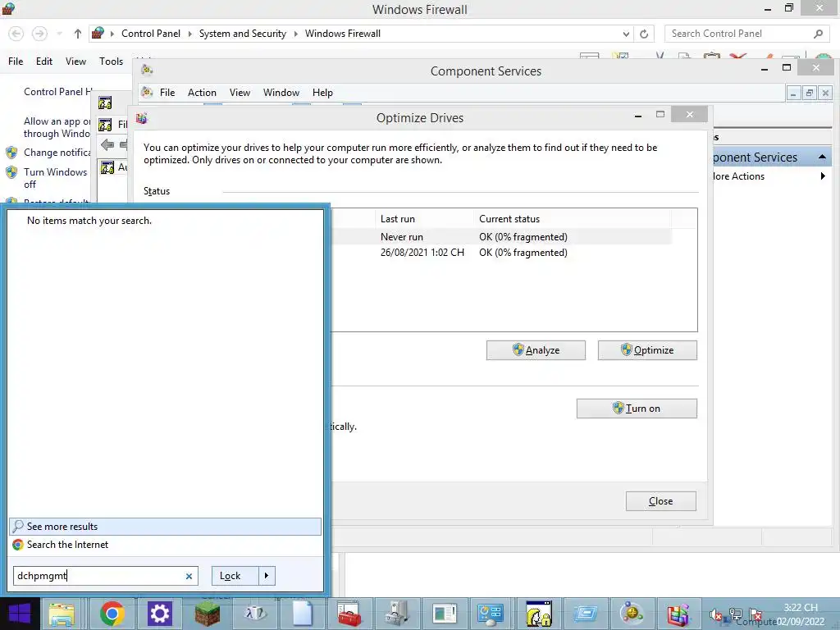Launch Minecraft grass block taskbar icon
This screenshot has width=840, height=630.
(x=207, y=614)
